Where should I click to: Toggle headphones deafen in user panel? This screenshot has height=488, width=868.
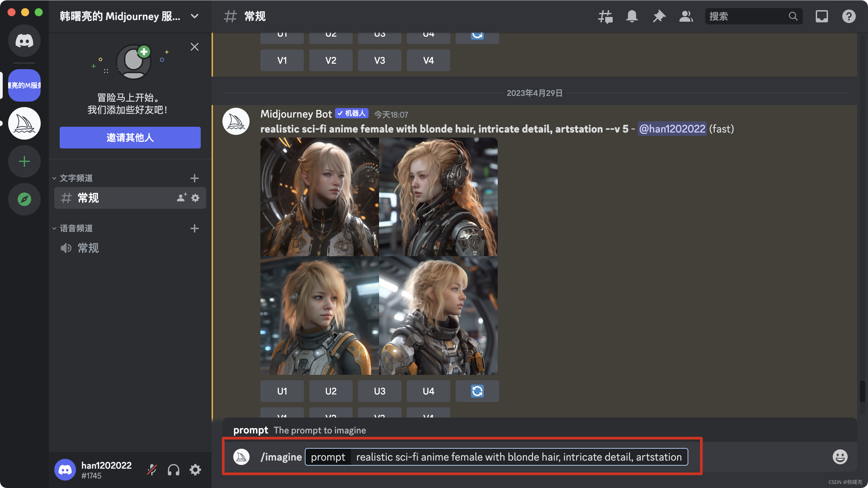click(174, 470)
